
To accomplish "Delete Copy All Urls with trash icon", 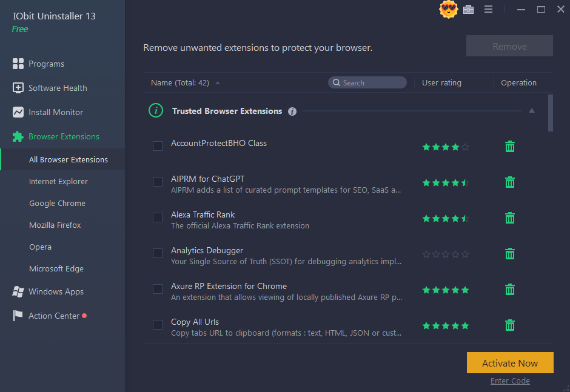I will [509, 325].
